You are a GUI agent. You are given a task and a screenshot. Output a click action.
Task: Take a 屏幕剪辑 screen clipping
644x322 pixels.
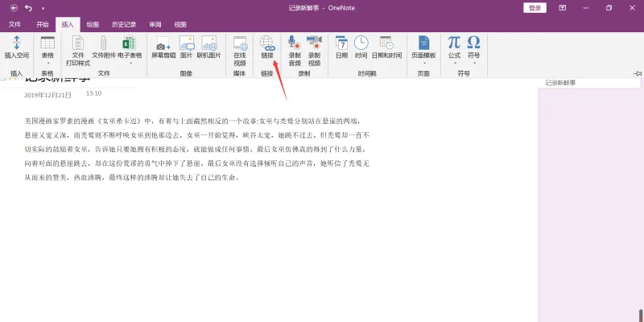[163, 47]
